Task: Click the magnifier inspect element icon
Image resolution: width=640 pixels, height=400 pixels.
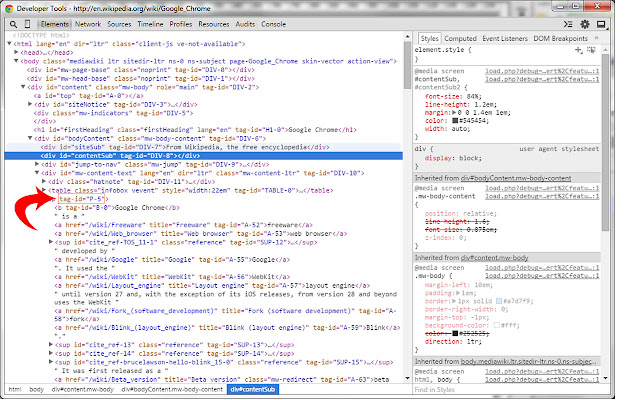Action: coord(13,24)
